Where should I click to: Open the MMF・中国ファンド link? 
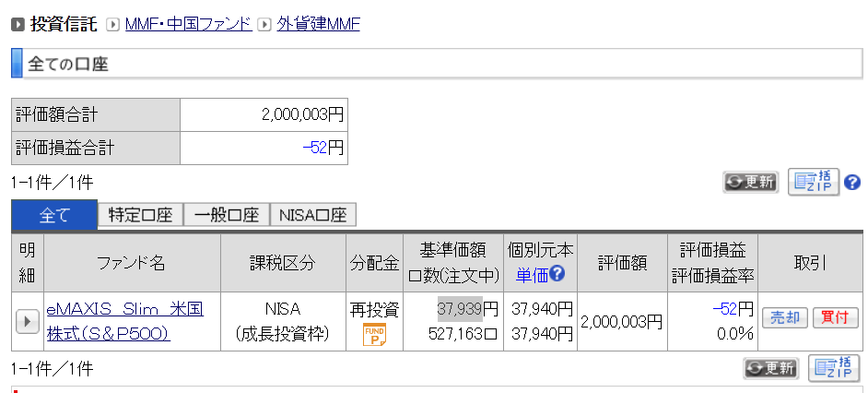click(188, 24)
